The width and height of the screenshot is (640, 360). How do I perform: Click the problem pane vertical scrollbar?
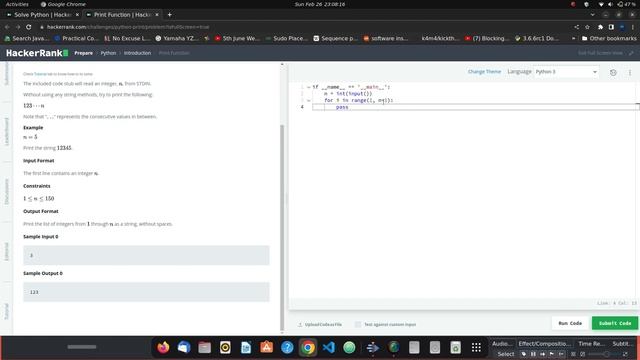pyautogui.click(x=282, y=228)
